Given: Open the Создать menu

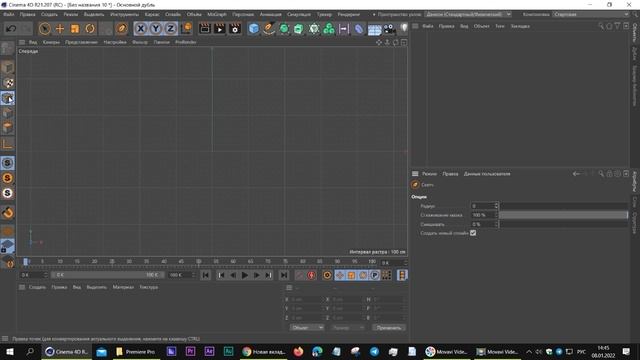Looking at the screenshot, I should [x=49, y=14].
